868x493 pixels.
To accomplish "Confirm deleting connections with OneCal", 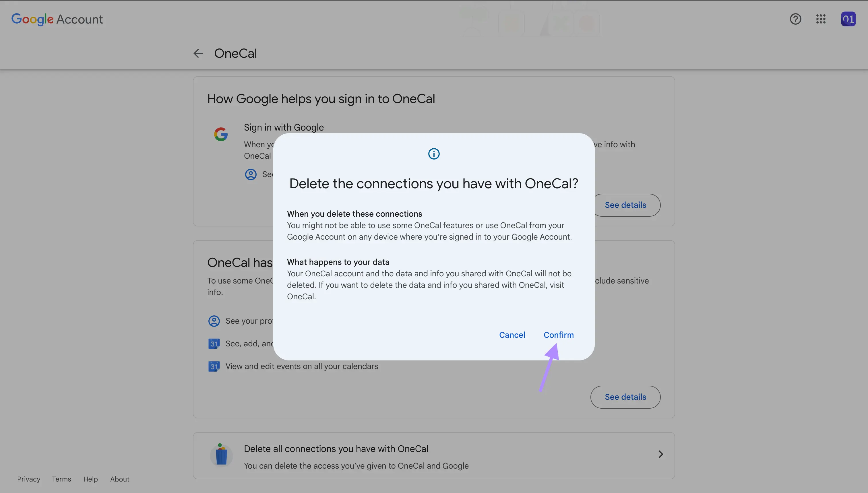I will 559,334.
